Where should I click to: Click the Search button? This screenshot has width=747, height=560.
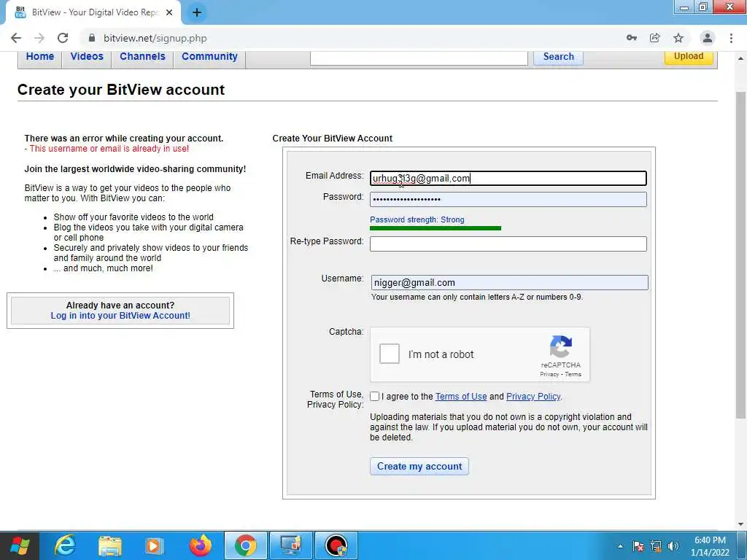click(x=558, y=57)
